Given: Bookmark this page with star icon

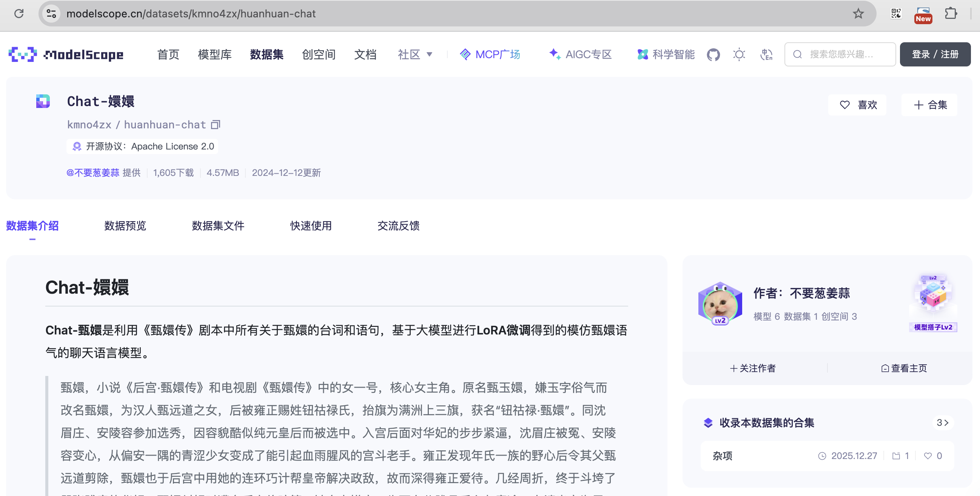Looking at the screenshot, I should pos(858,14).
